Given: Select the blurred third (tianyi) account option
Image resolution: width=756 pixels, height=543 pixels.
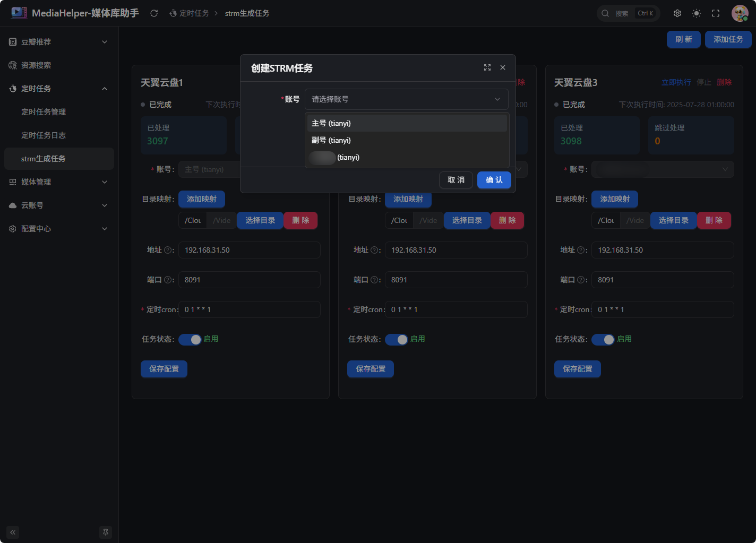Looking at the screenshot, I should coord(407,157).
